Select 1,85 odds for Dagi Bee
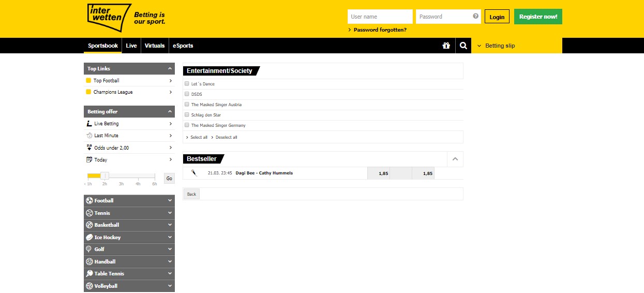 coord(378,173)
